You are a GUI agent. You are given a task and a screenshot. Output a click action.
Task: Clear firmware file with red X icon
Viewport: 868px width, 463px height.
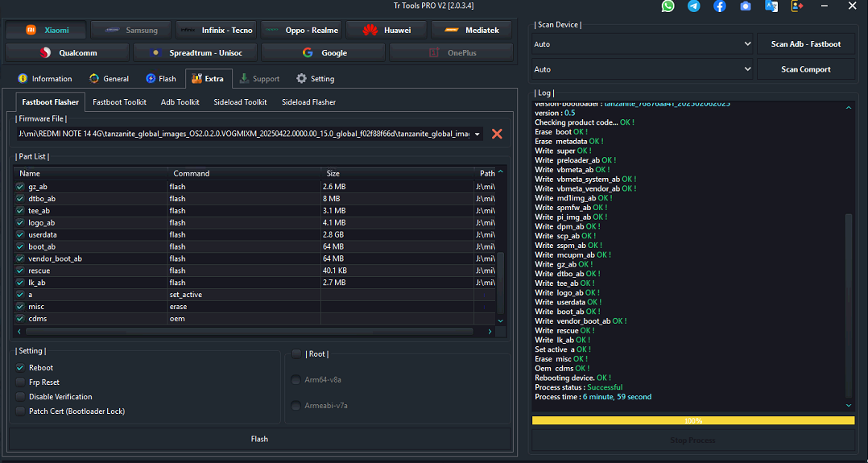(x=497, y=134)
